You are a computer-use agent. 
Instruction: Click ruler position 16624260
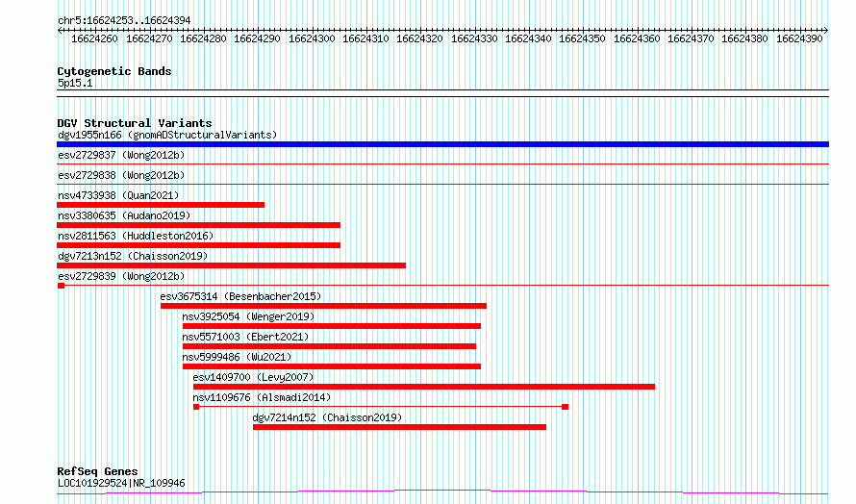pos(94,38)
